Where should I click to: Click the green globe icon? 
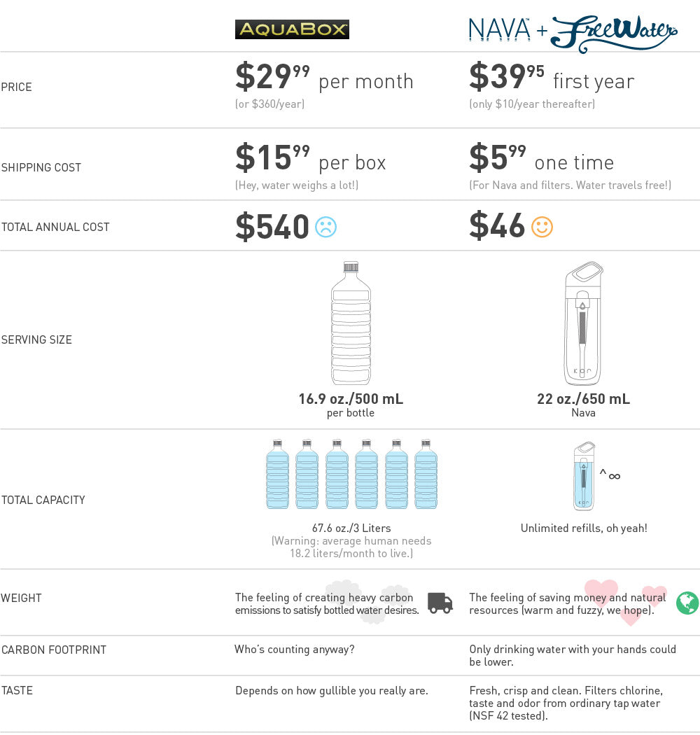tap(687, 603)
